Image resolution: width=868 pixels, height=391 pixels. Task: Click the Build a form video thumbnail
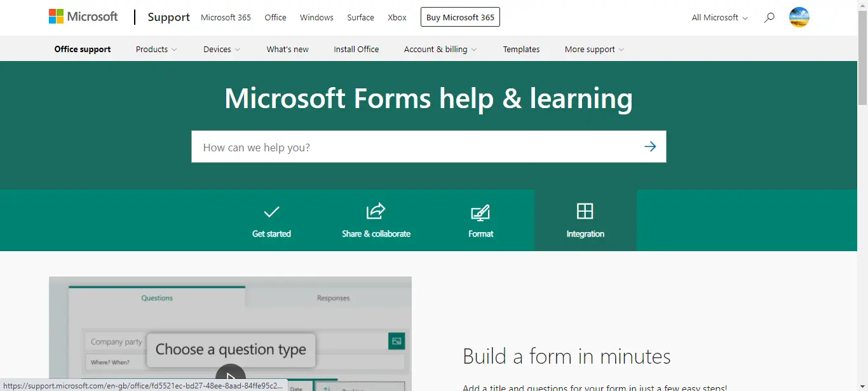pos(230,334)
